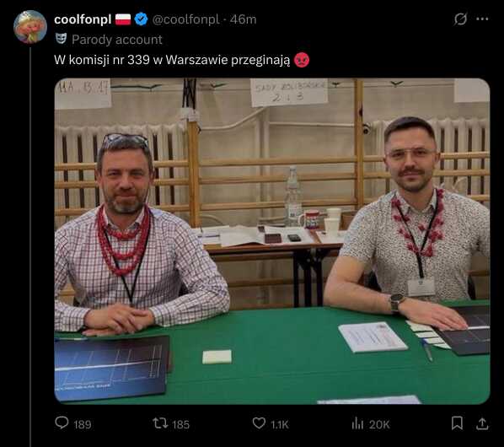Open view analytics bar chart icon

pyautogui.click(x=357, y=423)
